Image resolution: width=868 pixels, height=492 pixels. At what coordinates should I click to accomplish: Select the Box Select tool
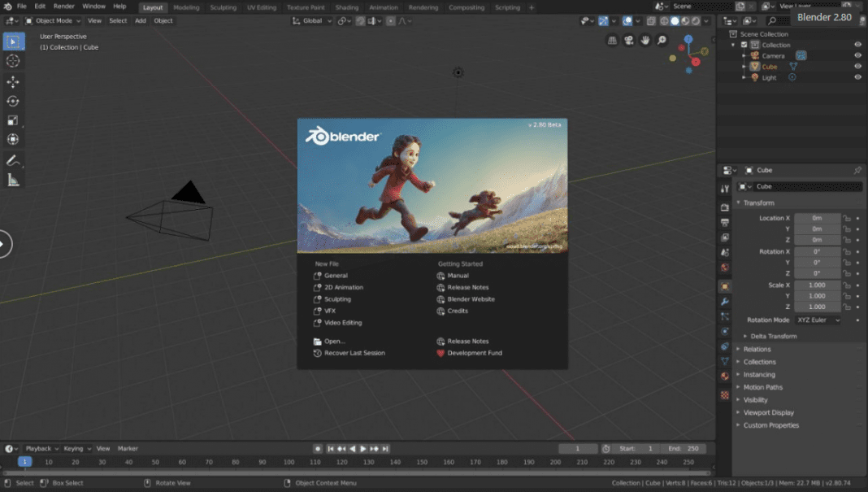point(13,40)
